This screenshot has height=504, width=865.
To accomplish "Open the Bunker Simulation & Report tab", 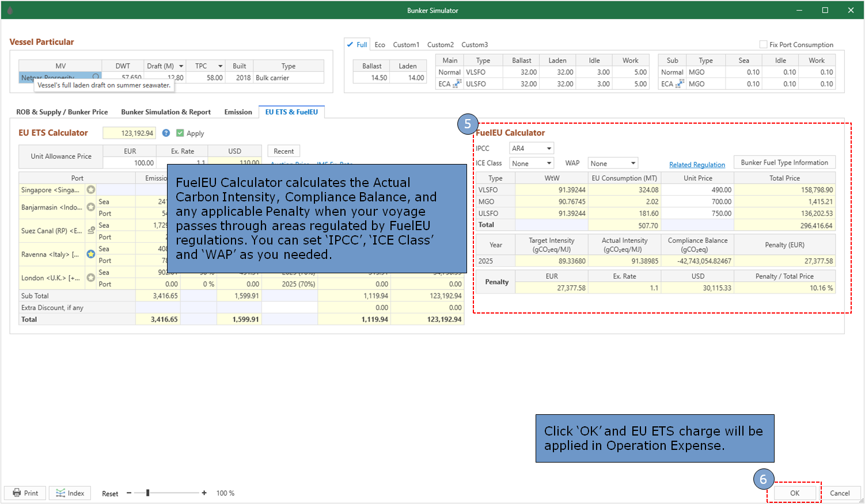I will (165, 112).
